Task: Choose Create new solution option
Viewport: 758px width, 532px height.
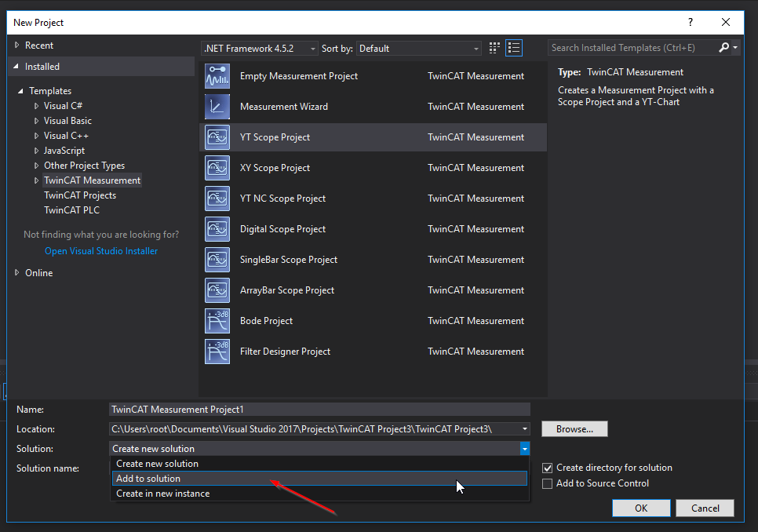Action: (319, 464)
